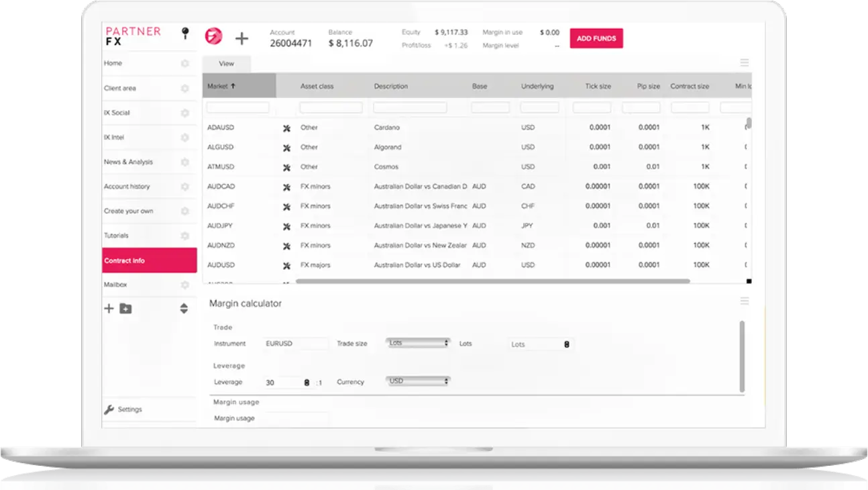Open the Currency USD dropdown
868x490 pixels.
coord(418,381)
